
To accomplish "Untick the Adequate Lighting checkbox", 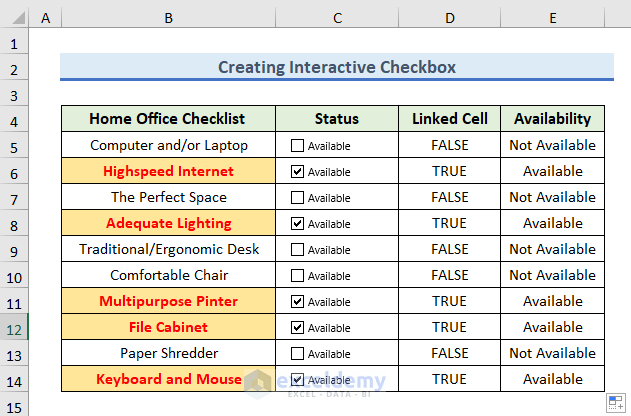I will [297, 223].
